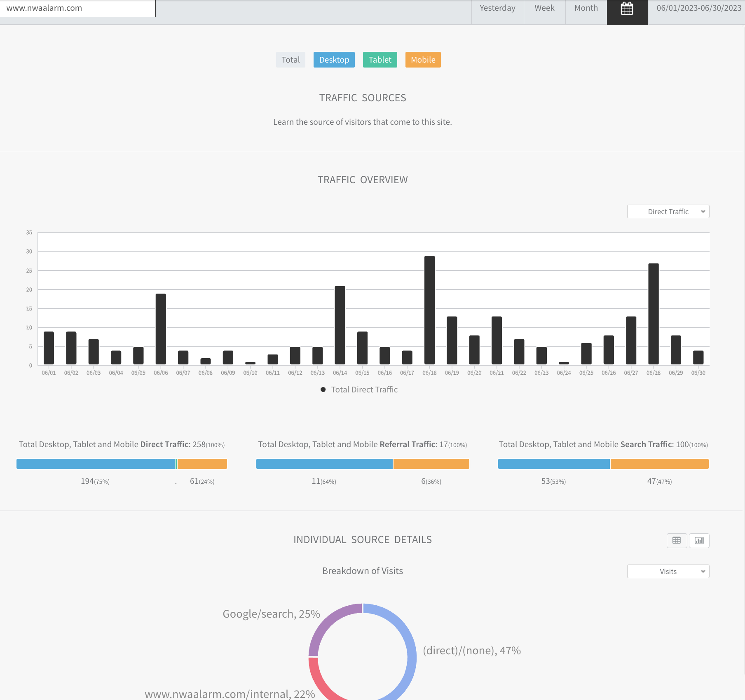Toggle the Total device filter
745x700 pixels.
point(291,60)
